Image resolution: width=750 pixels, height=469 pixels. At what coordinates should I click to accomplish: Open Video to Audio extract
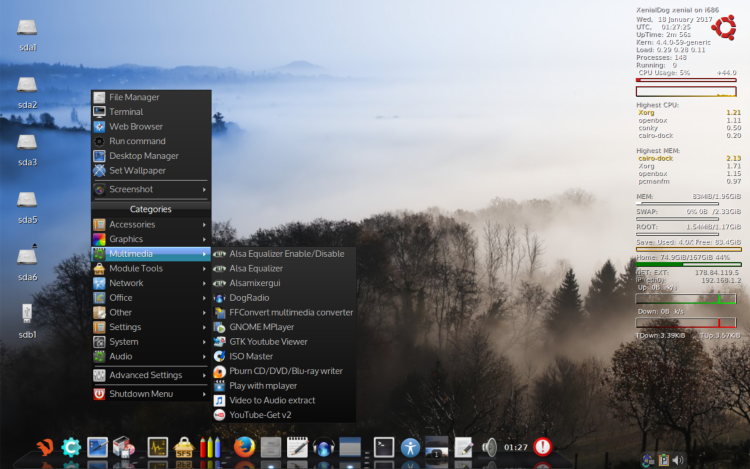(284, 400)
